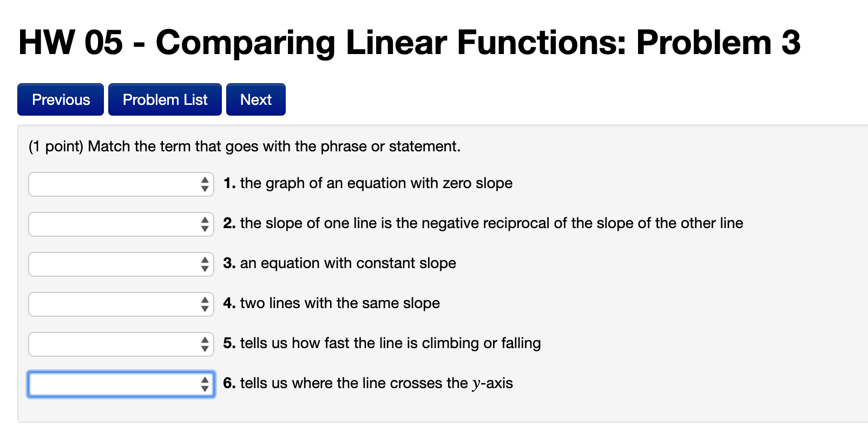Image resolution: width=868 pixels, height=440 pixels.
Task: Click the page heading HW 05 Comparing Linear Functions
Action: (410, 42)
